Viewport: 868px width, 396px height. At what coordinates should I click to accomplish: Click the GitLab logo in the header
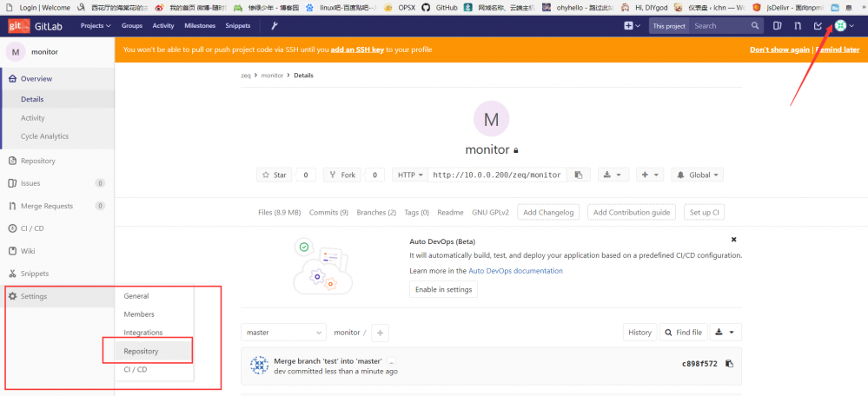19,25
